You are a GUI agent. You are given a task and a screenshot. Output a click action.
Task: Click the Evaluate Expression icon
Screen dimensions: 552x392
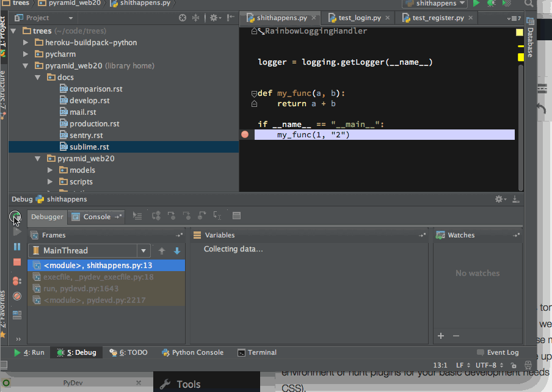coord(236,216)
